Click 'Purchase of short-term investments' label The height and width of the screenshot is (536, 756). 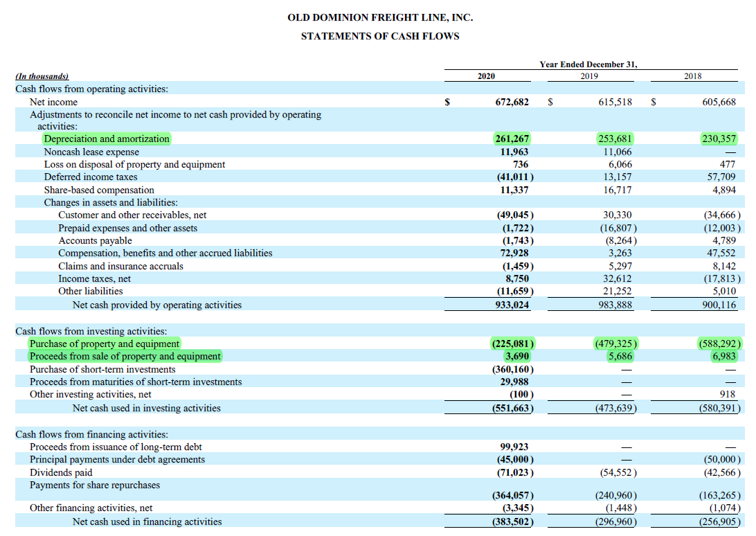(x=102, y=370)
